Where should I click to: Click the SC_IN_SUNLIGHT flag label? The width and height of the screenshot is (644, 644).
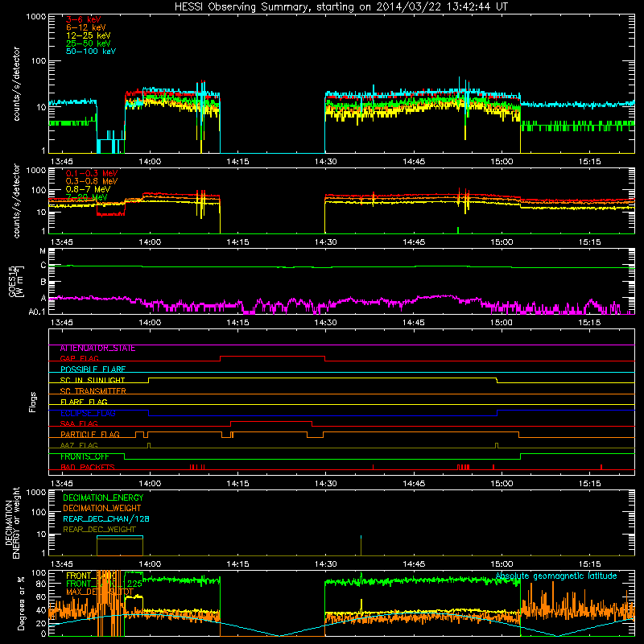[93, 380]
